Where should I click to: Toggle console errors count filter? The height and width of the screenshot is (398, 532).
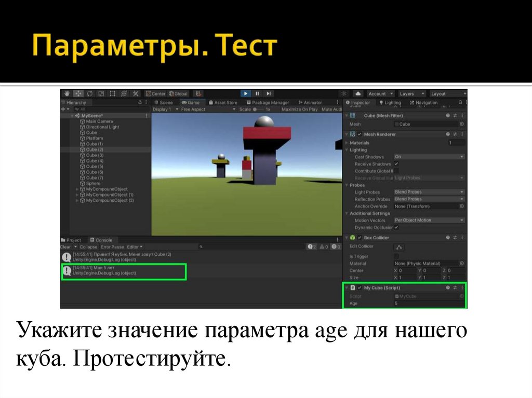coord(336,247)
